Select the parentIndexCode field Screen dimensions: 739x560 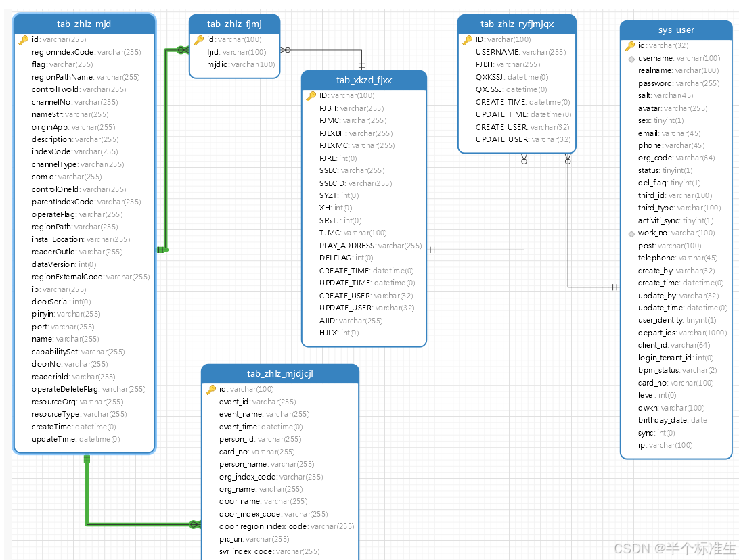click(86, 202)
